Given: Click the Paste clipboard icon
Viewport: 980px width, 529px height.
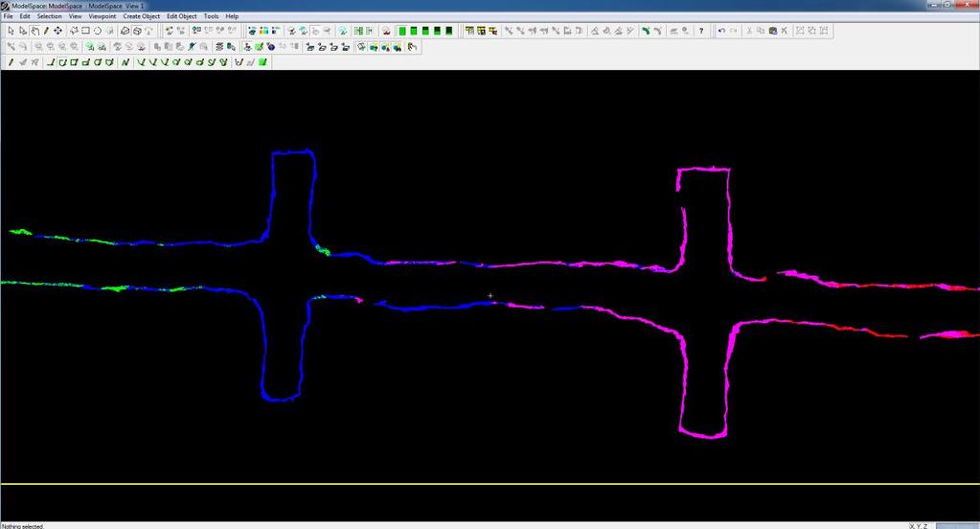Looking at the screenshot, I should click(772, 31).
